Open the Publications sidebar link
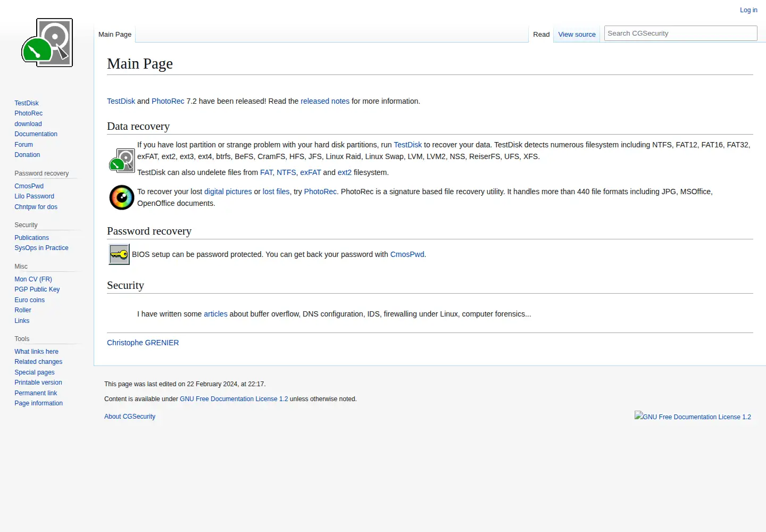Screen dimensions: 766x532 point(32,238)
